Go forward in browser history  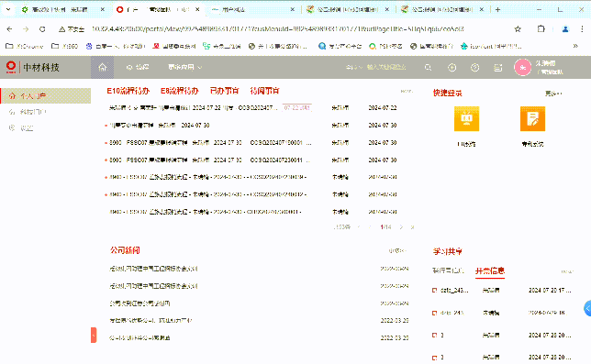(x=26, y=29)
